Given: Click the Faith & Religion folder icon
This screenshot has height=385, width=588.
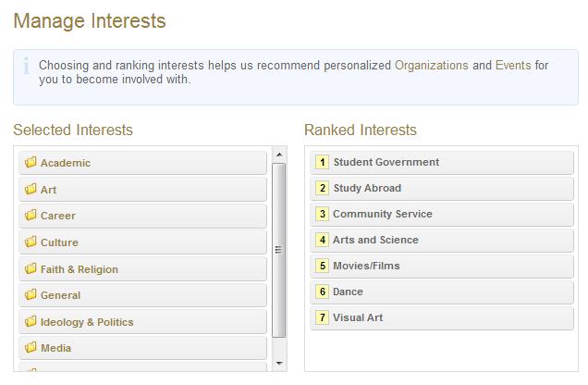Looking at the screenshot, I should tap(31, 269).
